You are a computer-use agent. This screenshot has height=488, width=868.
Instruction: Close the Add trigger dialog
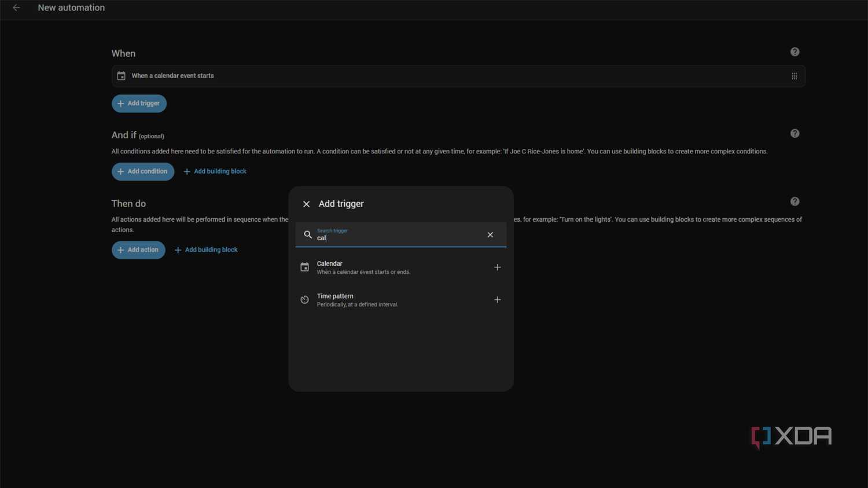(x=306, y=204)
